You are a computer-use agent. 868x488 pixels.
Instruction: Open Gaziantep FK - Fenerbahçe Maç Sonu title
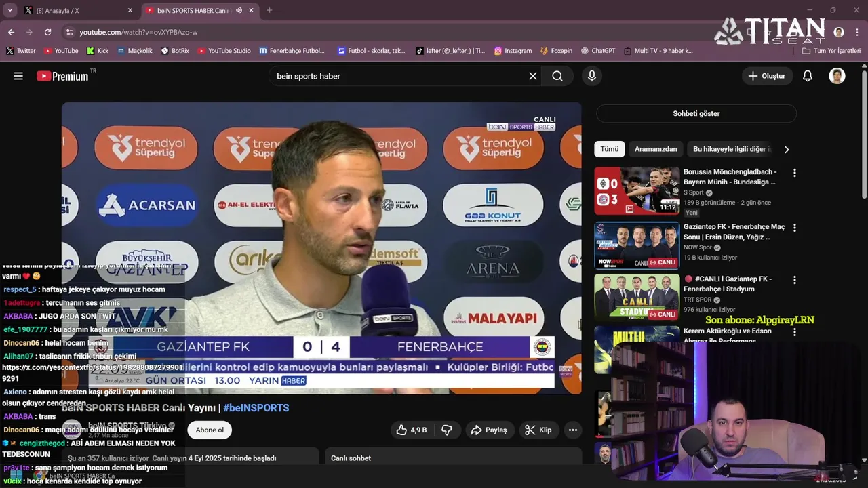pyautogui.click(x=734, y=232)
